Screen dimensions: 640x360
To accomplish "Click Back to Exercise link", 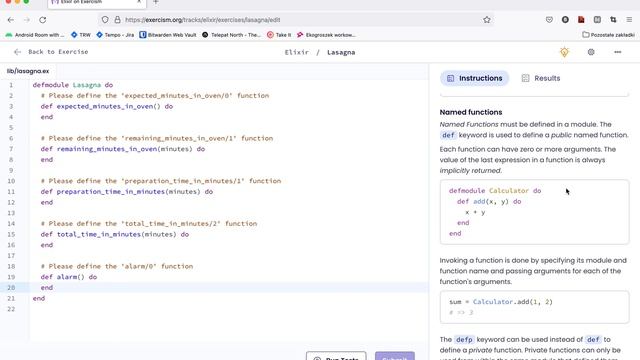I will coord(58,52).
